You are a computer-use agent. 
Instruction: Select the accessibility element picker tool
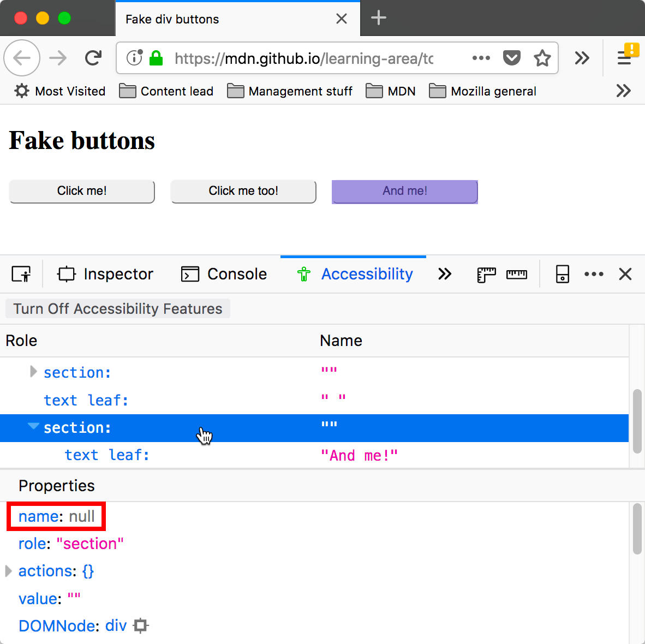pos(21,274)
